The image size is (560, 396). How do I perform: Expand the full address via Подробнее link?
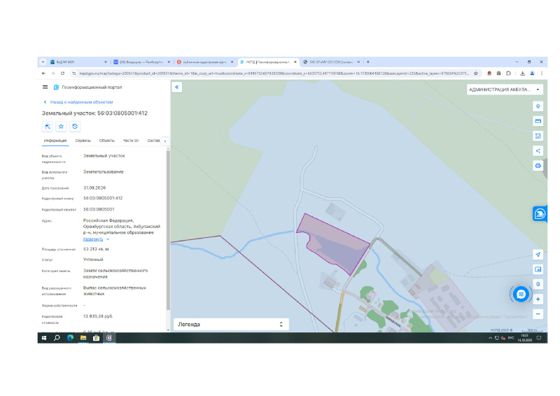click(93, 239)
